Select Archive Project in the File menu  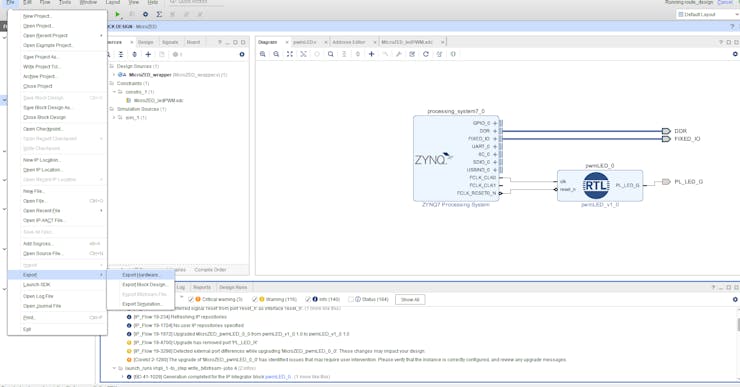coord(57,76)
